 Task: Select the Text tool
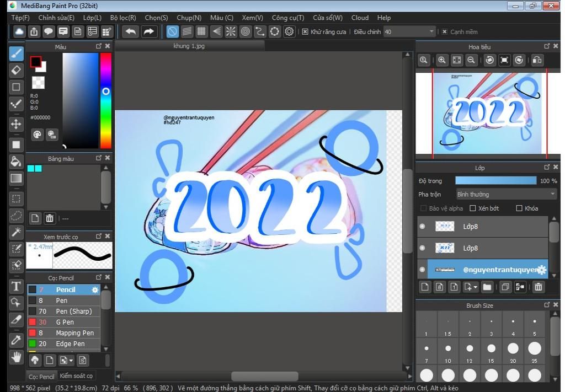click(x=16, y=286)
